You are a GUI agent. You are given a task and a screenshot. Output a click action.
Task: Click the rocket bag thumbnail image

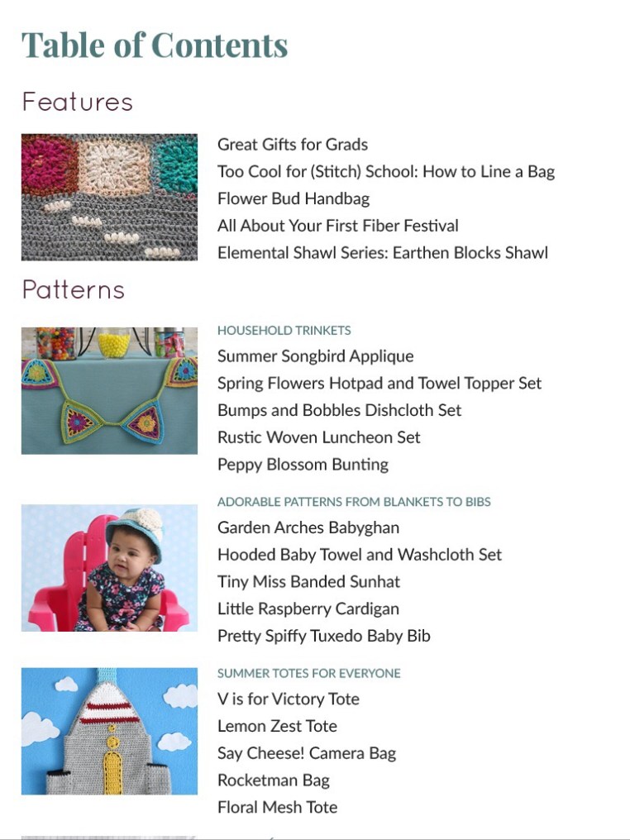[x=109, y=731]
